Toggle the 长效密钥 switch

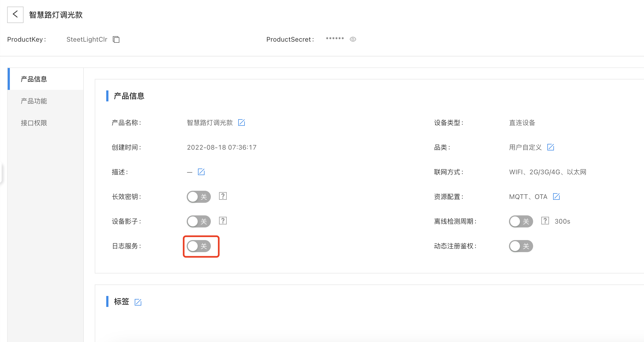click(x=199, y=197)
